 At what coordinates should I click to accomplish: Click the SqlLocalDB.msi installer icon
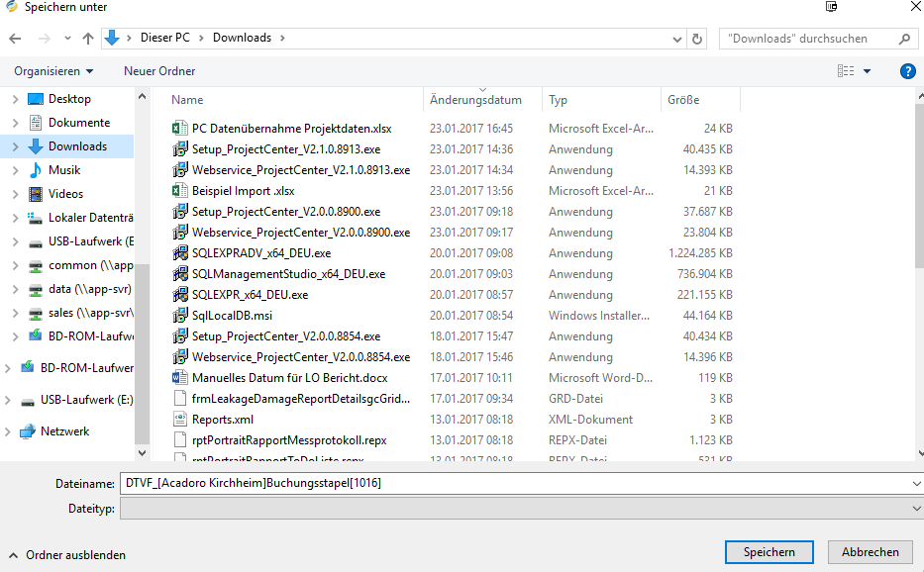click(180, 316)
